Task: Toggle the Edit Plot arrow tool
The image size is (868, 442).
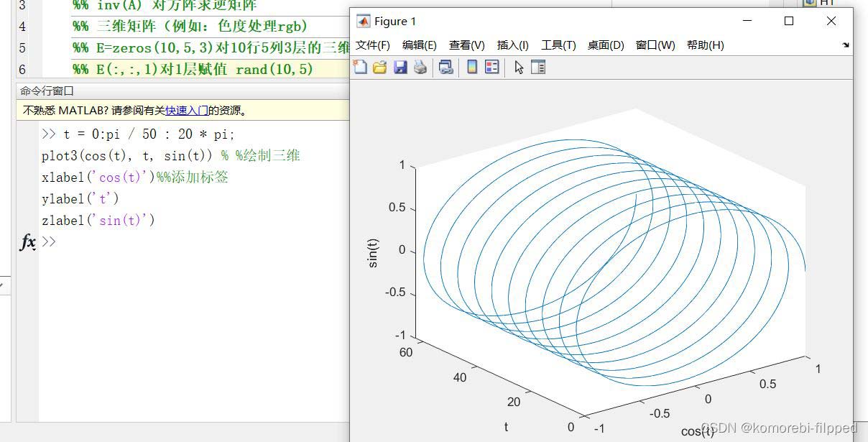Action: (519, 68)
